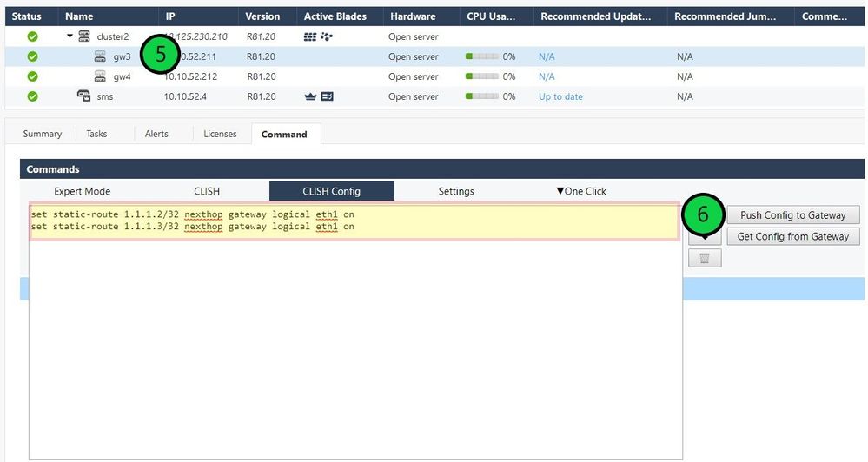Viewport: 868px width, 462px height.
Task: Click the crown blade icon in sms row
Action: click(x=310, y=96)
